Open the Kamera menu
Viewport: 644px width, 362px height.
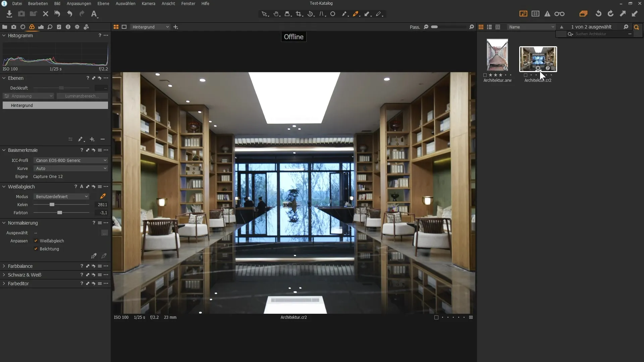click(x=148, y=3)
